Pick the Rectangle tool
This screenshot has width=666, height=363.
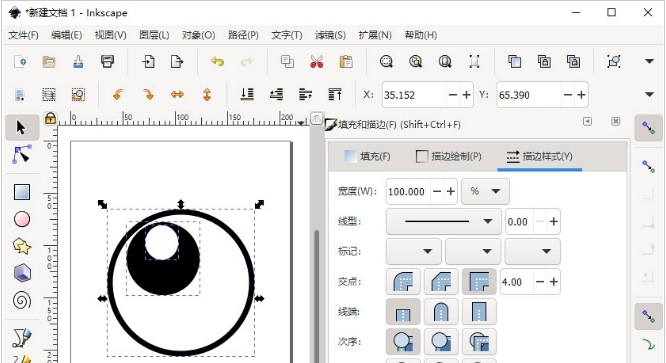(22, 192)
